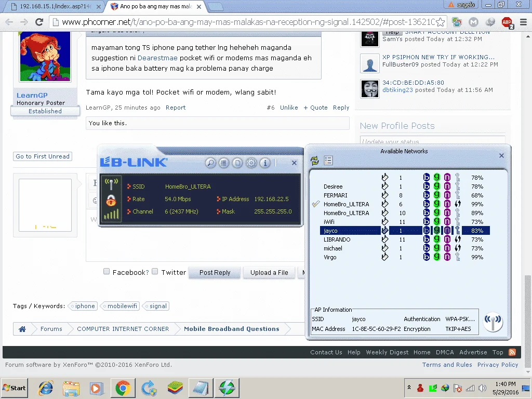The height and width of the screenshot is (399, 532).
Task: Open COMPUTER INTERNET CORNER breadcrumb
Action: pyautogui.click(x=123, y=329)
